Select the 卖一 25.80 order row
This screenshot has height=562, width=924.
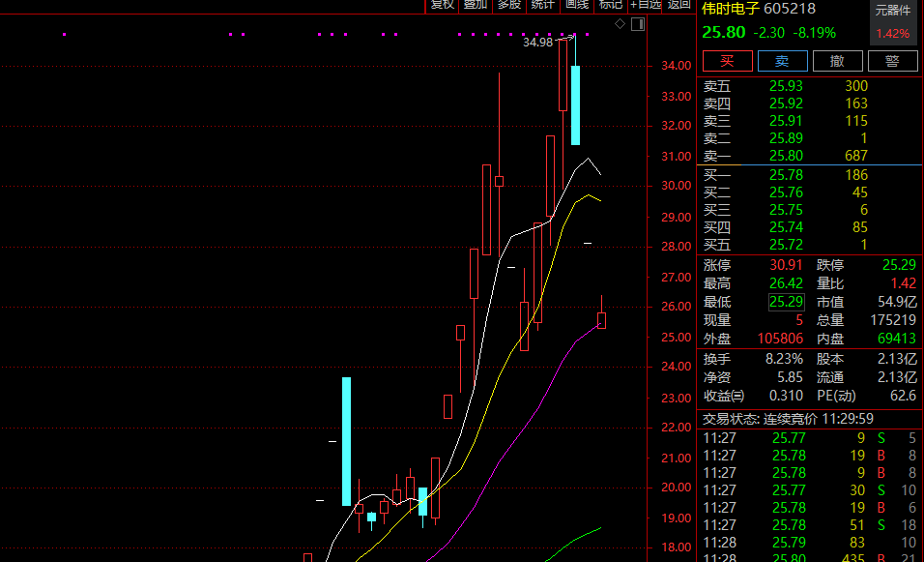click(810, 156)
